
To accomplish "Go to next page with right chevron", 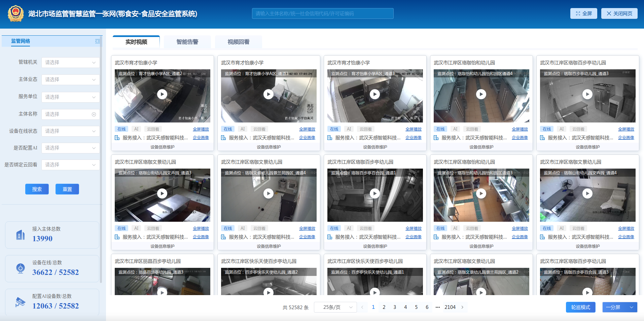I will pyautogui.click(x=462, y=307).
